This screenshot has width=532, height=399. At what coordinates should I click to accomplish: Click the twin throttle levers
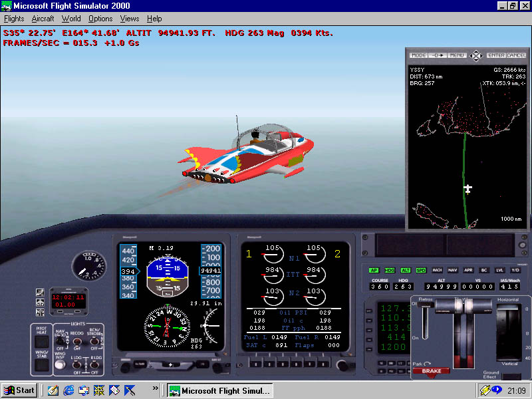point(464,307)
